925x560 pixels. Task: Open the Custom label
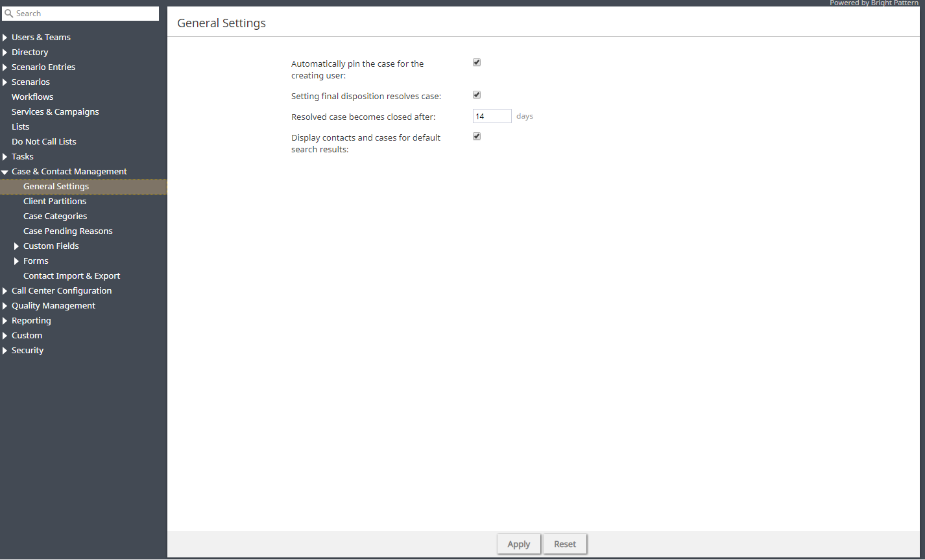pyautogui.click(x=27, y=336)
